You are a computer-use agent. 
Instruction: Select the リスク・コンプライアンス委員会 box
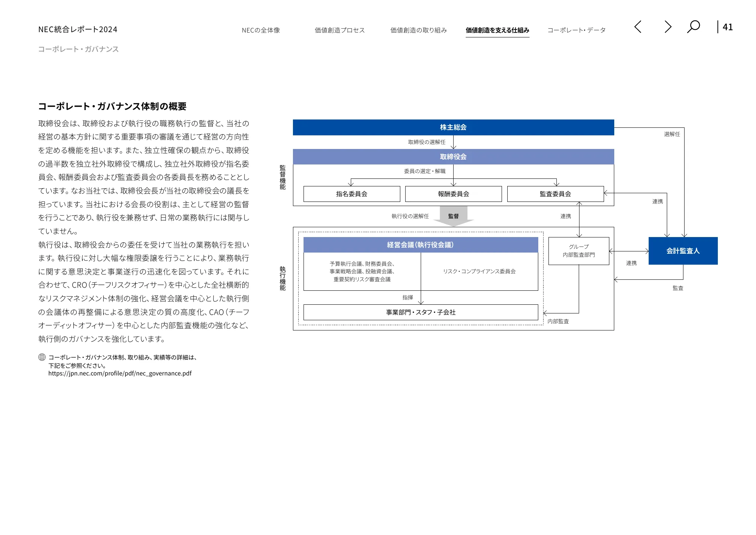coord(480,271)
